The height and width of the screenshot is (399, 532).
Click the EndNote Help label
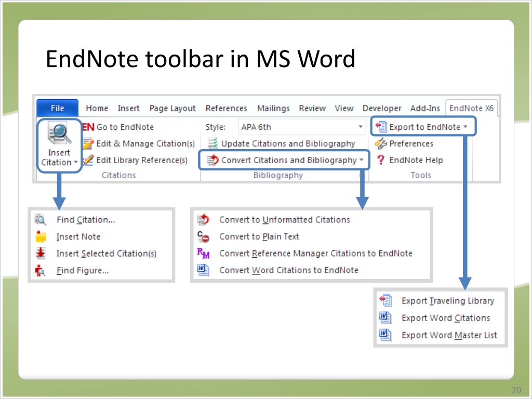pos(416,160)
